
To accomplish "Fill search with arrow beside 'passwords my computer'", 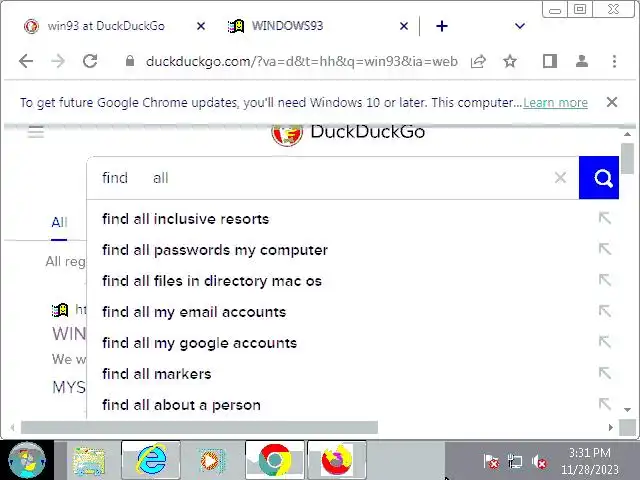I will (x=605, y=249).
